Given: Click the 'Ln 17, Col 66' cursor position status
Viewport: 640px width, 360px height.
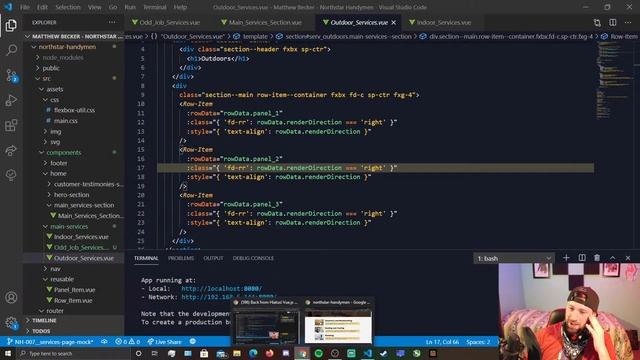Looking at the screenshot, I should coord(442,342).
